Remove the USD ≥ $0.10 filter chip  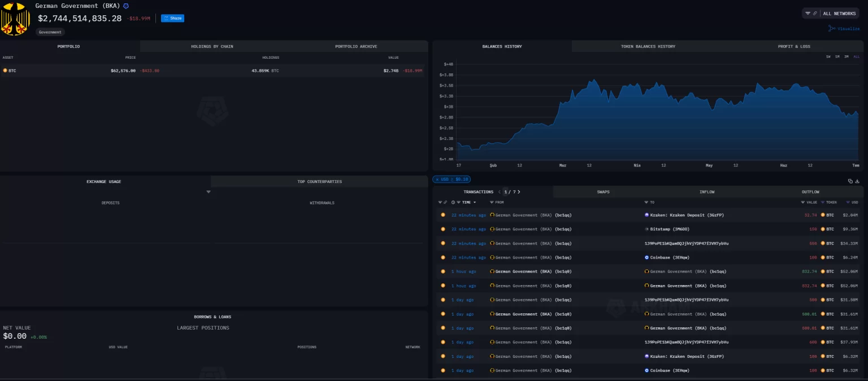pyautogui.click(x=437, y=179)
